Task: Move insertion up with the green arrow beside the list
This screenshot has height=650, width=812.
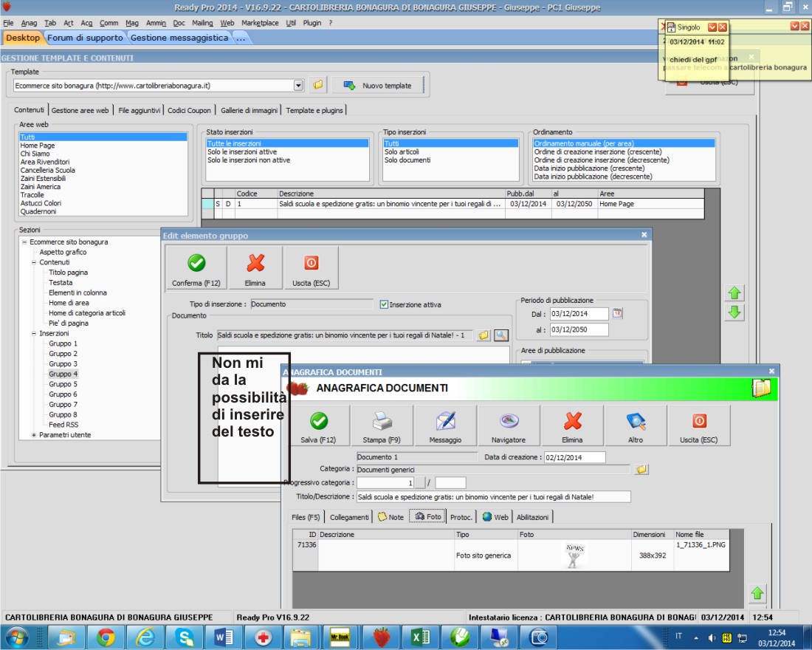Action: 734,292
